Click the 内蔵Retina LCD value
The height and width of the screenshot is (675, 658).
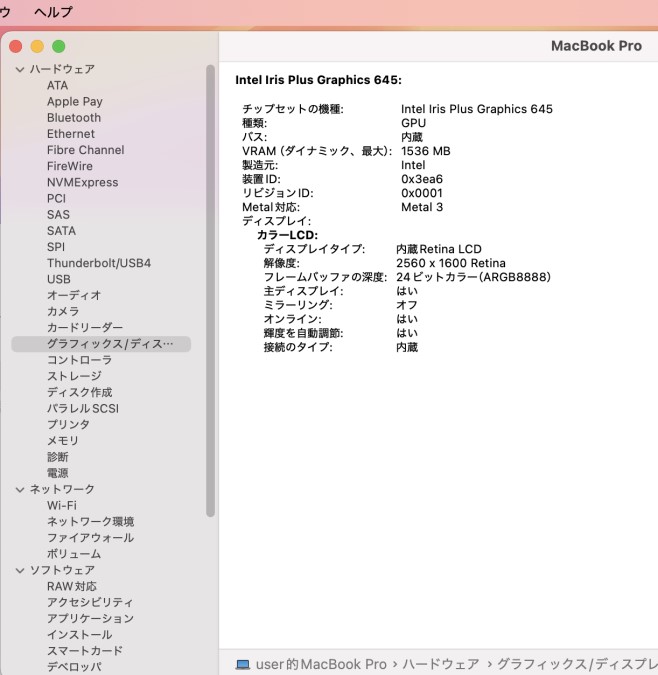coord(439,249)
